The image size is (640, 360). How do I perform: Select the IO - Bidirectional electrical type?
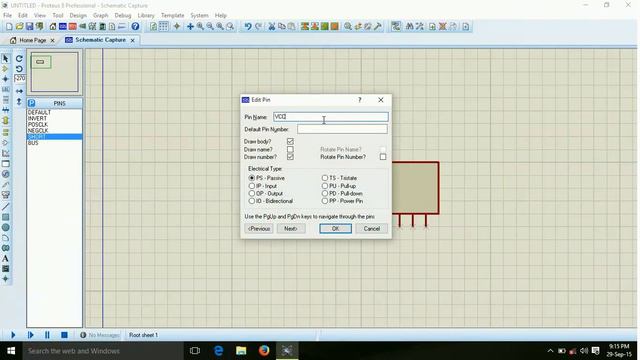252,201
